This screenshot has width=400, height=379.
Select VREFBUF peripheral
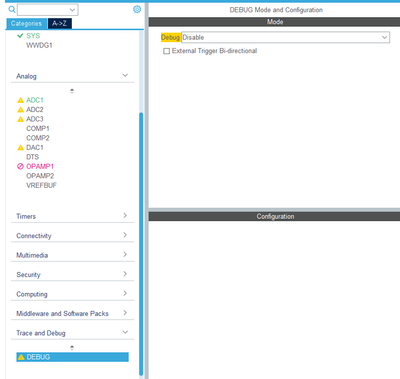pos(41,185)
